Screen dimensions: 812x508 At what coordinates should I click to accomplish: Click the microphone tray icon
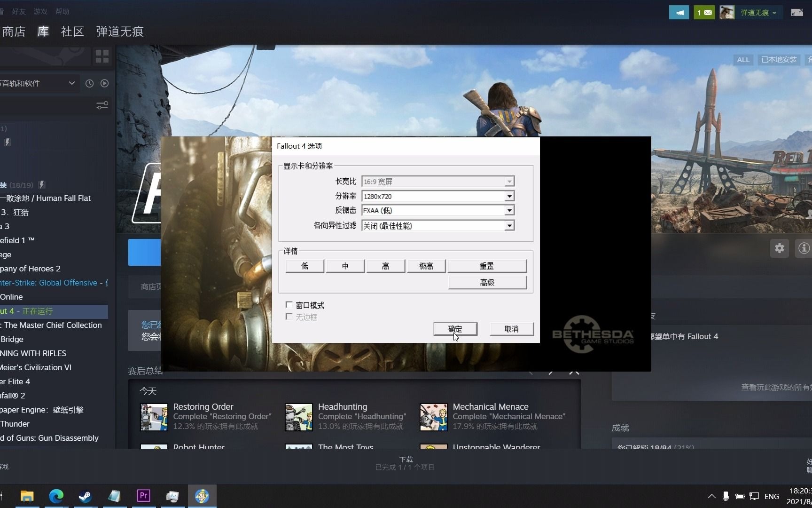point(726,496)
